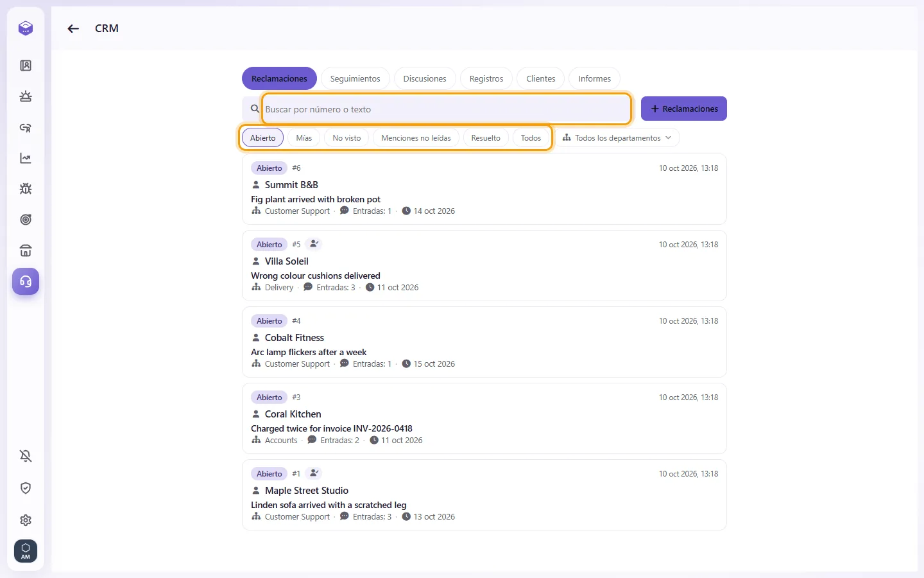The image size is (924, 578).
Task: Expand the Todos los departamentos dropdown
Action: tap(617, 138)
